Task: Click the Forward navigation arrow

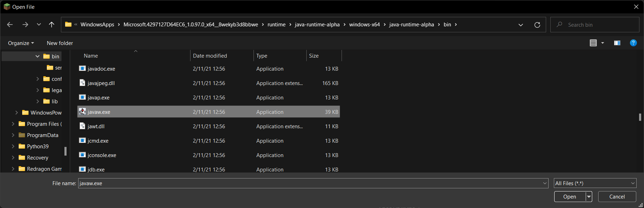Action: pos(25,25)
